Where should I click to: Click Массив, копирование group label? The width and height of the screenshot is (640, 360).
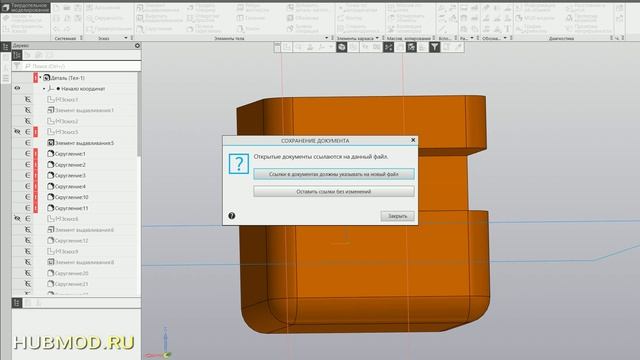[x=408, y=38]
